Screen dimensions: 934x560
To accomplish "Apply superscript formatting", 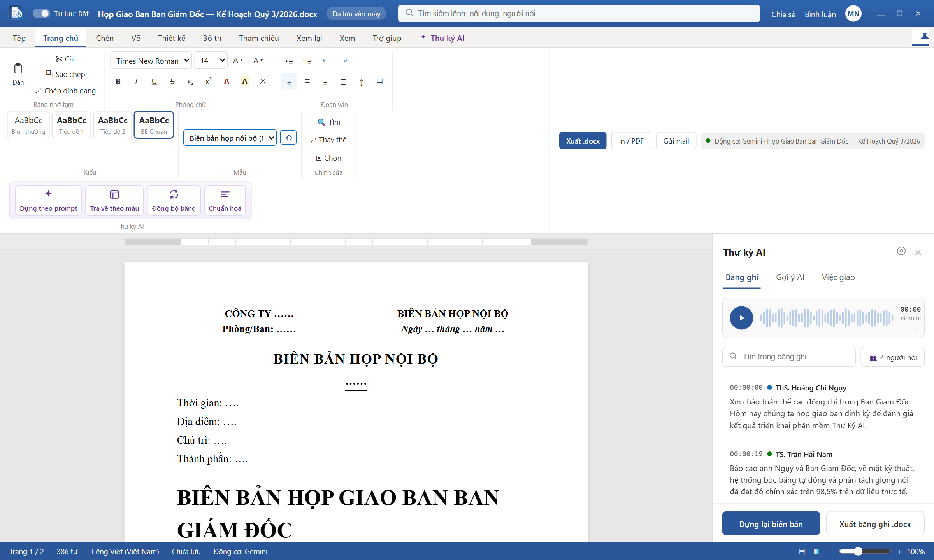I will coord(209,81).
